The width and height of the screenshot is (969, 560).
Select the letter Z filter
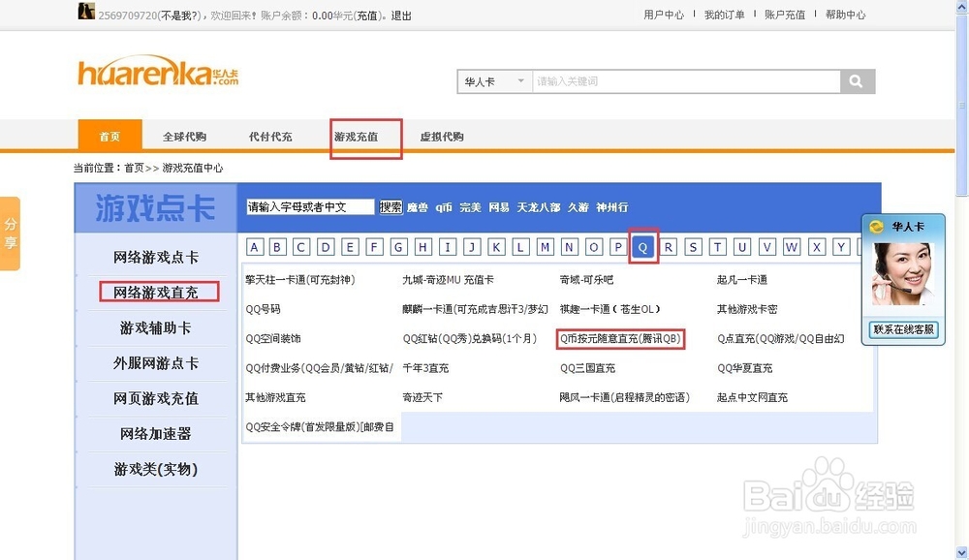862,247
